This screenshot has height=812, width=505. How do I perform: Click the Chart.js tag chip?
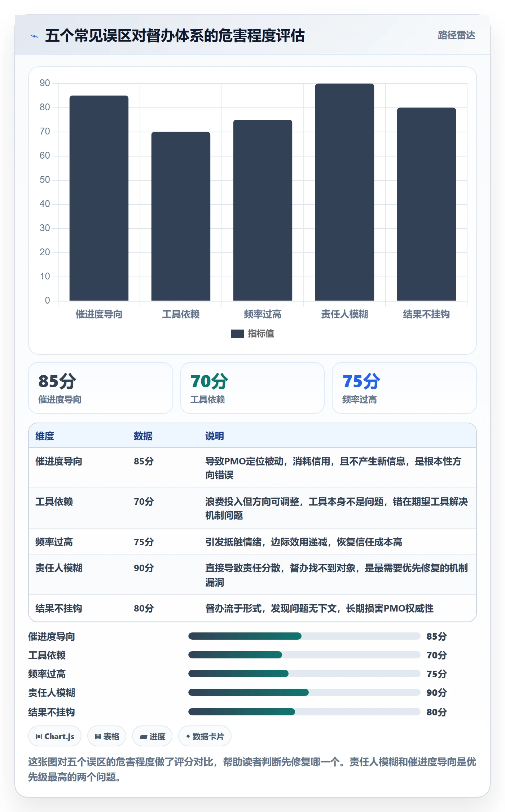click(55, 736)
